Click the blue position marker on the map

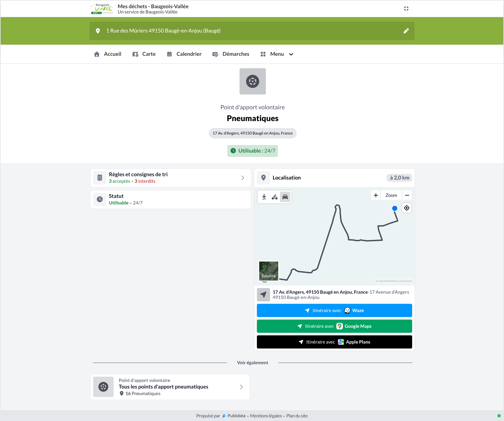point(395,208)
